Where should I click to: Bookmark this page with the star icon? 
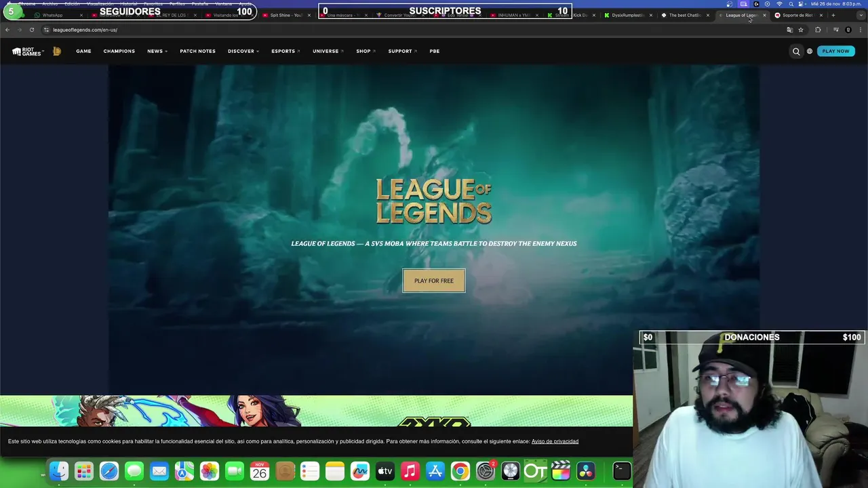801,30
